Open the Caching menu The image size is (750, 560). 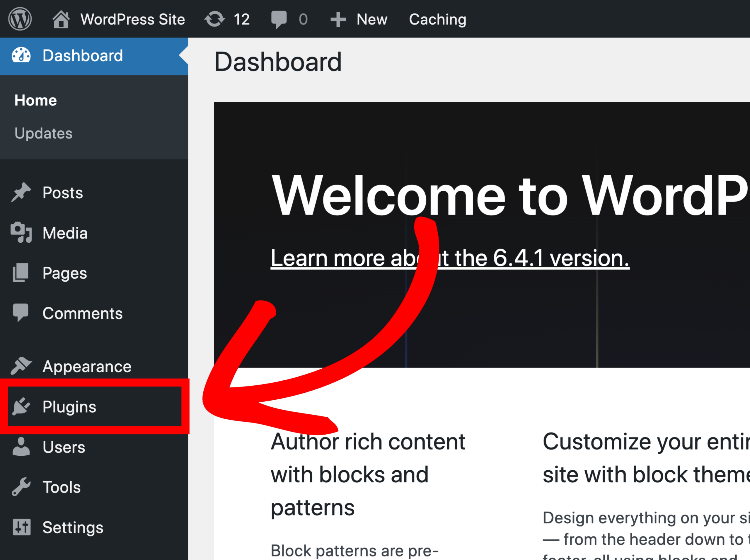click(437, 19)
